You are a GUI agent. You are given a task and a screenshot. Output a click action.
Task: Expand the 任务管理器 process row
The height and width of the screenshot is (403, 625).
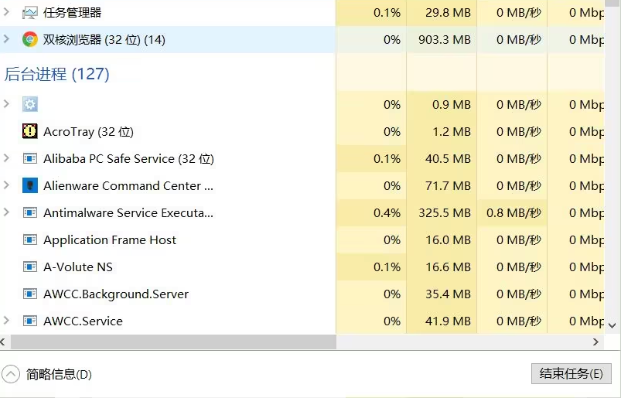(6, 12)
